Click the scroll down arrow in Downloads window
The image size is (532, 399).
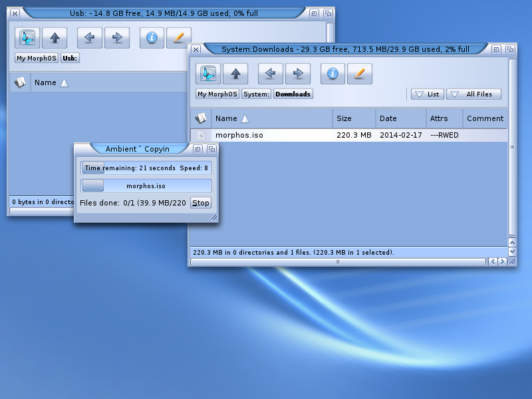click(x=512, y=251)
